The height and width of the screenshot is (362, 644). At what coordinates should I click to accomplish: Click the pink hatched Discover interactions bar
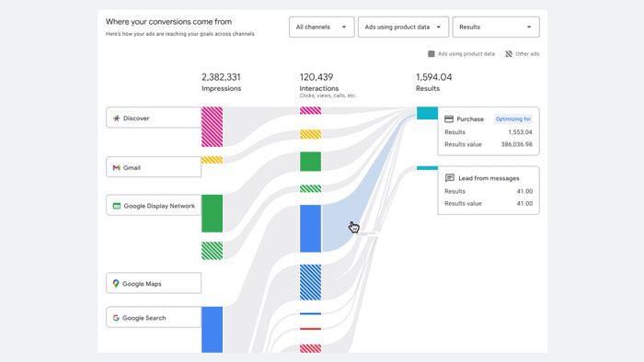311,110
